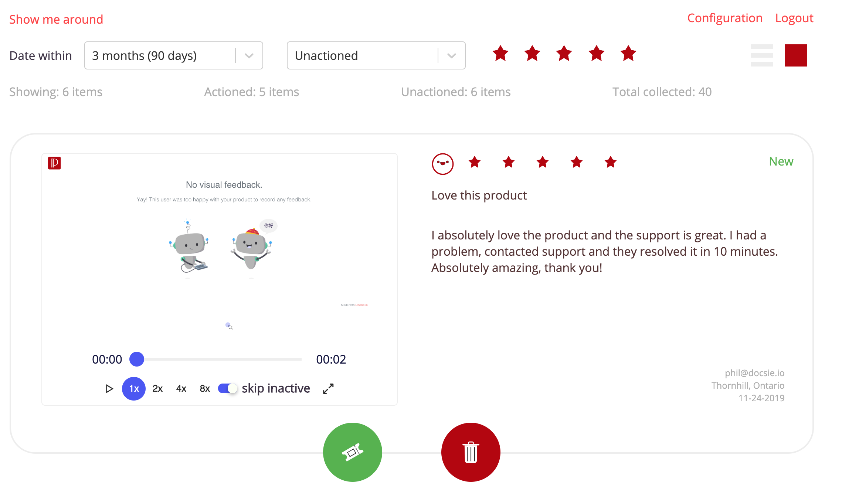Viewport: 842px width, 504px height.
Task: Play the feedback session recording
Action: pos(109,389)
